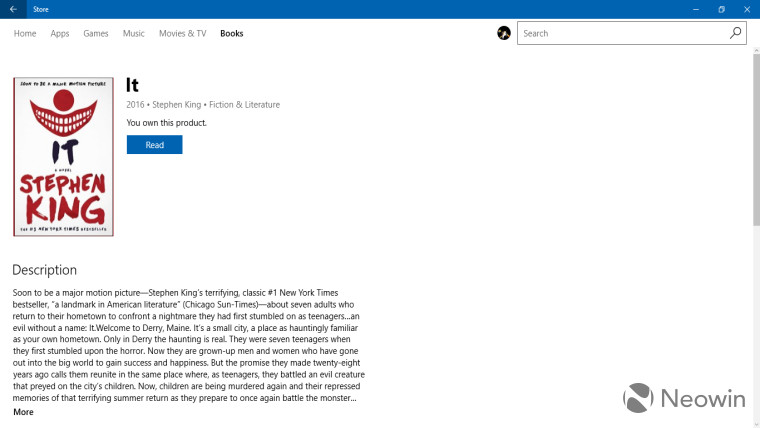
Task: Click the 'You own this product.' text
Action: tap(166, 123)
